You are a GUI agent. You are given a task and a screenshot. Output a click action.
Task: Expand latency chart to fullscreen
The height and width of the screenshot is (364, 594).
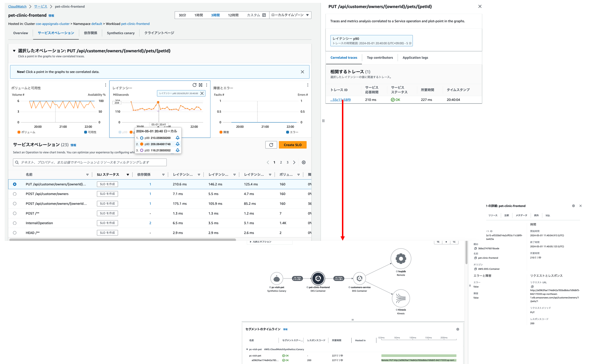coord(201,85)
